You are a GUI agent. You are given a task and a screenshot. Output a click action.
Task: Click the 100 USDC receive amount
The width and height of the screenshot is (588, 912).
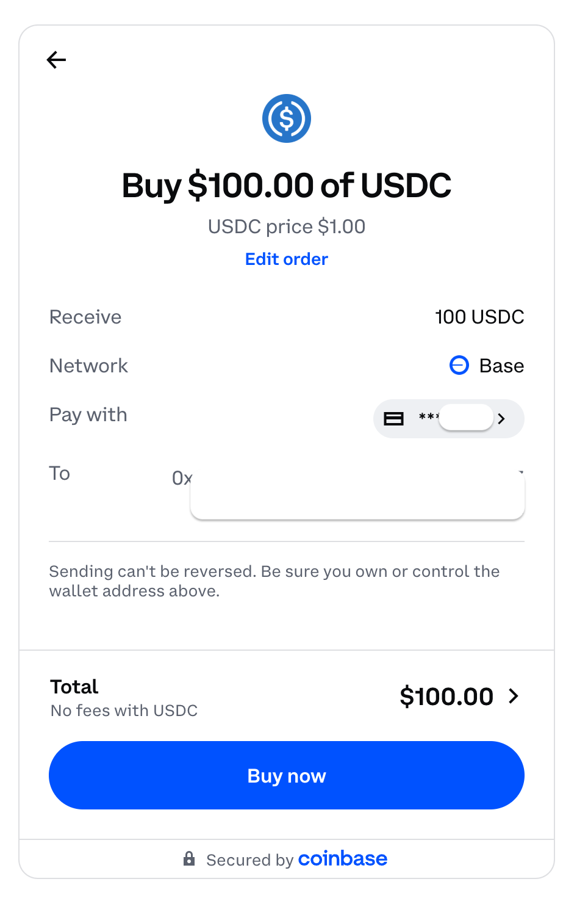(x=479, y=317)
